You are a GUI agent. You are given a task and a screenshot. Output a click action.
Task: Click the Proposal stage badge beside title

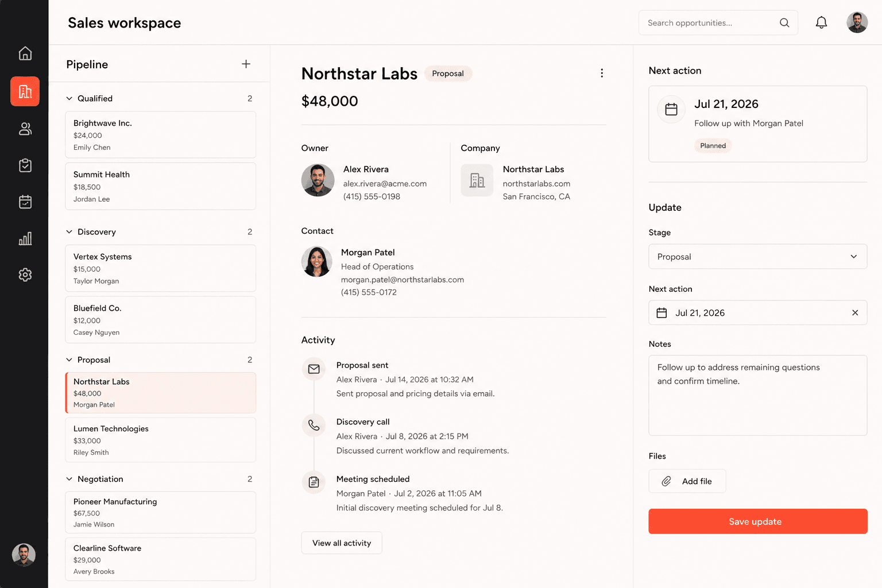tap(448, 73)
